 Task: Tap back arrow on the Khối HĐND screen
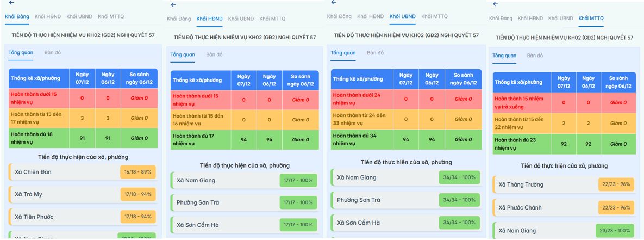click(x=173, y=5)
